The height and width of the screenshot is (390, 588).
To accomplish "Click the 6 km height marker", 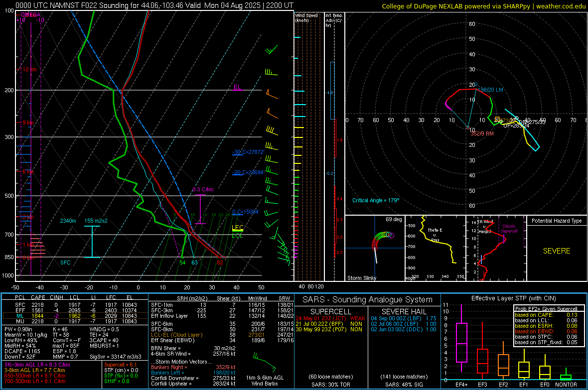I will 28,171.
